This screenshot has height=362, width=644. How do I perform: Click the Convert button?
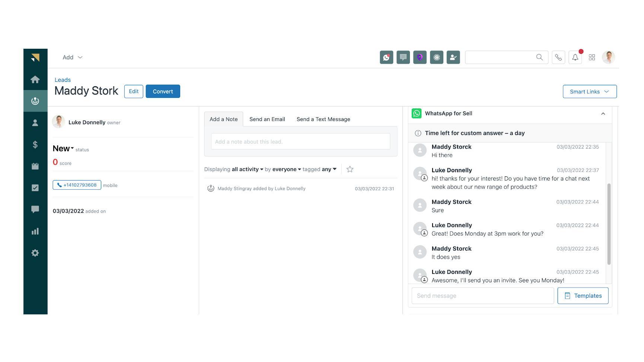tap(163, 92)
